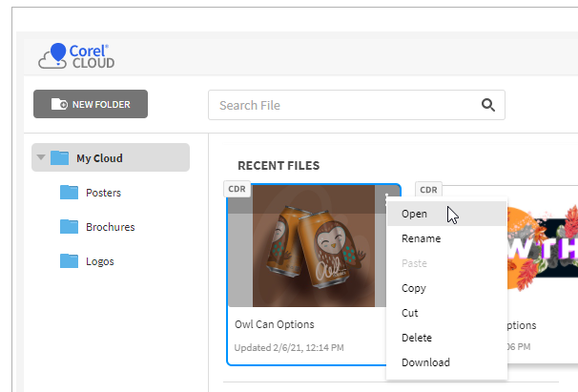Click the three-dot menu on Owl Can card

386,198
